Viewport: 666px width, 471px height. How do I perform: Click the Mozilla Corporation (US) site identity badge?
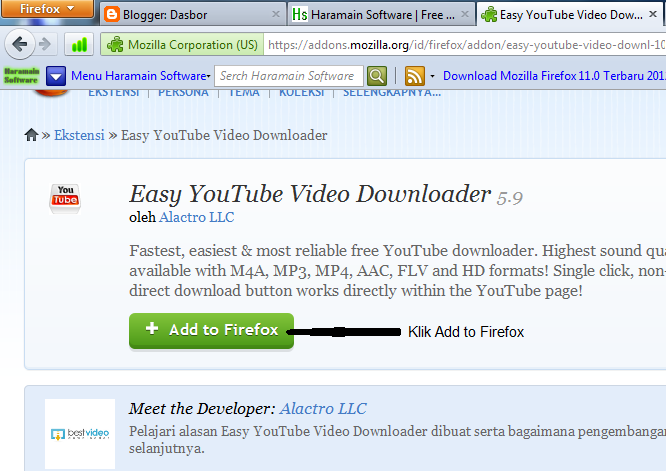pyautogui.click(x=182, y=45)
